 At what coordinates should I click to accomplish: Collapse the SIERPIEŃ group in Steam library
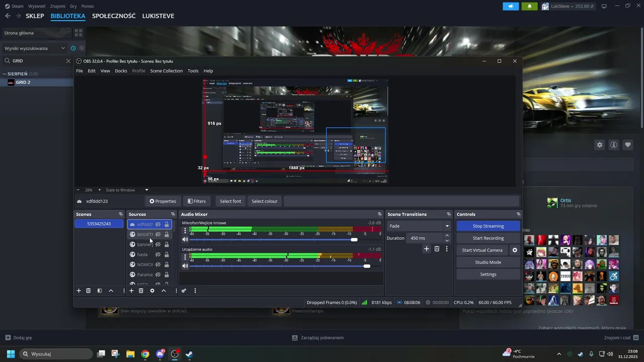[5, 74]
